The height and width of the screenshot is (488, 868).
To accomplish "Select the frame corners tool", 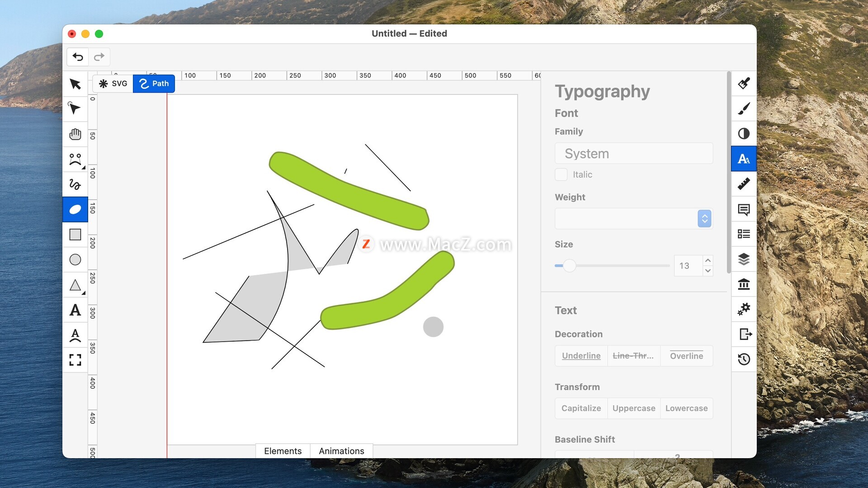I will [75, 360].
